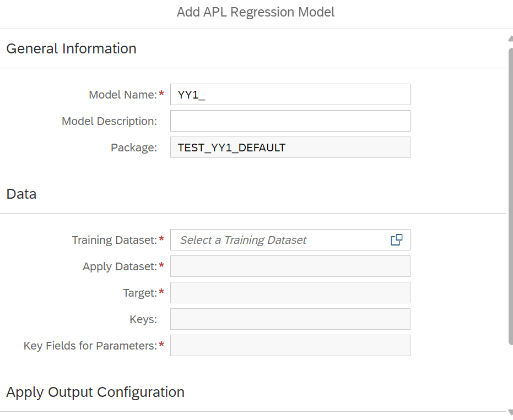
Task: Click the Key Fields for Parameters label text
Action: coord(90,346)
